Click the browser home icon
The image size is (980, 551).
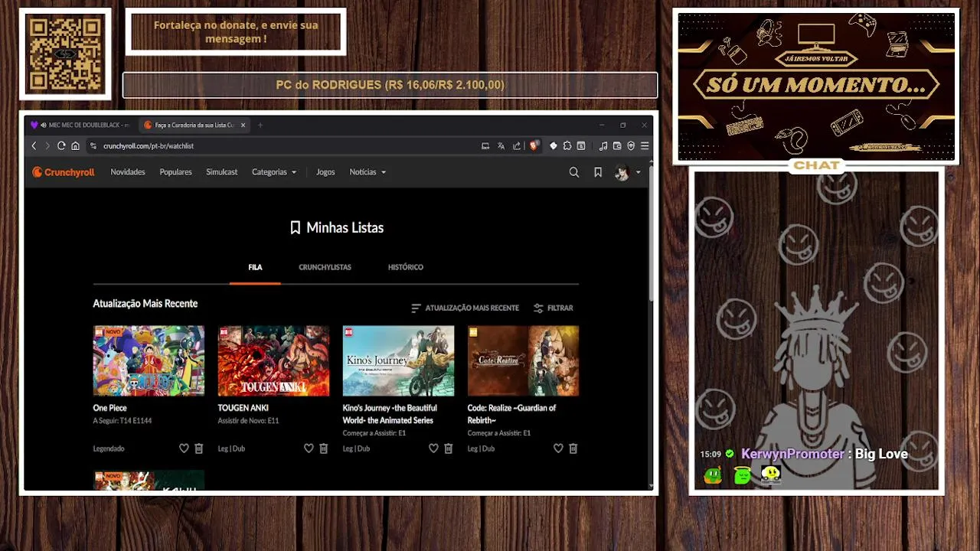[x=75, y=145]
